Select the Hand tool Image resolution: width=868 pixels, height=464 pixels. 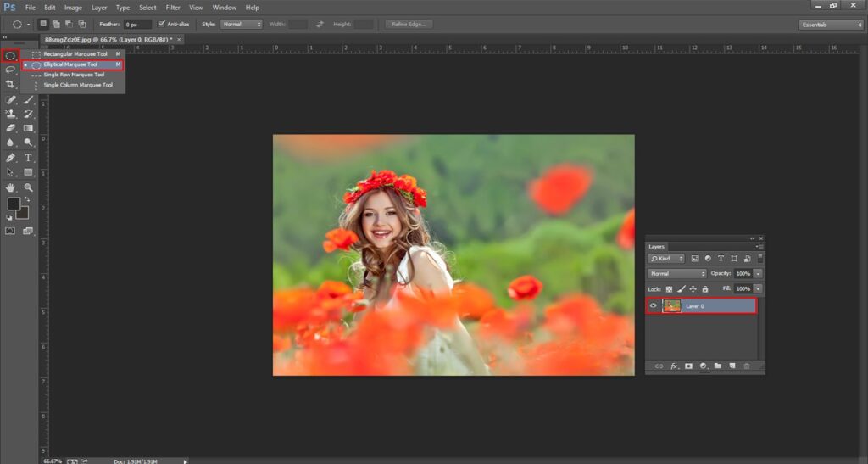[x=10, y=187]
